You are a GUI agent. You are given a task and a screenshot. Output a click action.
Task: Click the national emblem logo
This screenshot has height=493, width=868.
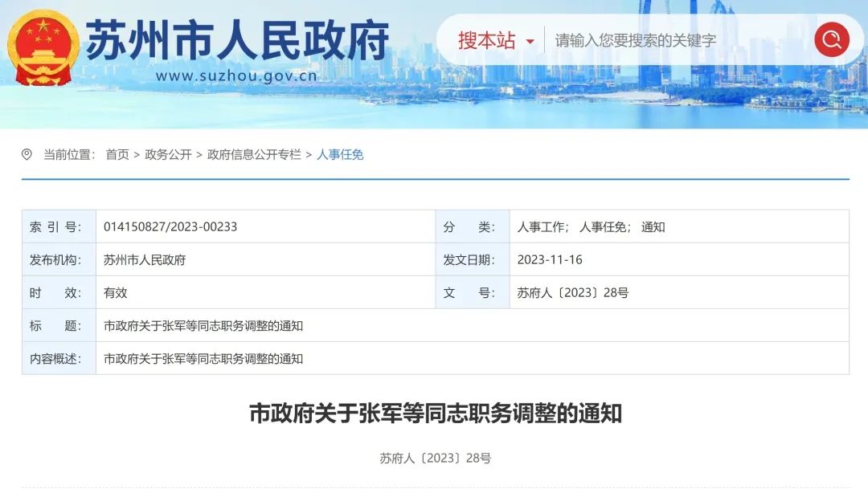point(43,48)
